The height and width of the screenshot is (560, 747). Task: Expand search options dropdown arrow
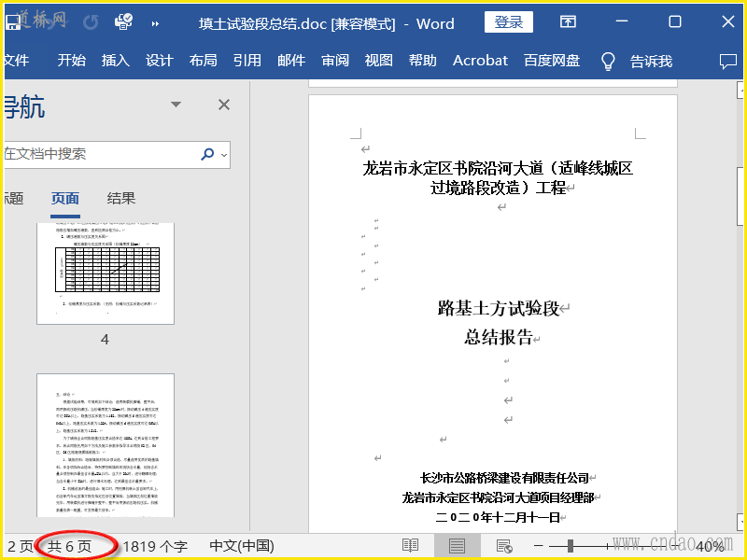[224, 155]
